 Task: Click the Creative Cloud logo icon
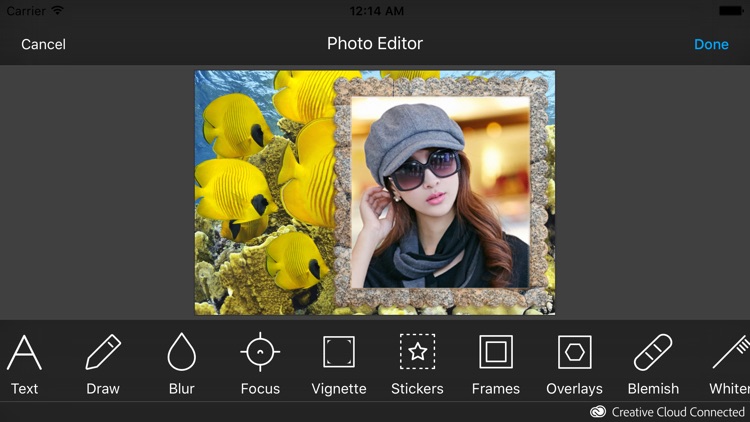tap(597, 411)
